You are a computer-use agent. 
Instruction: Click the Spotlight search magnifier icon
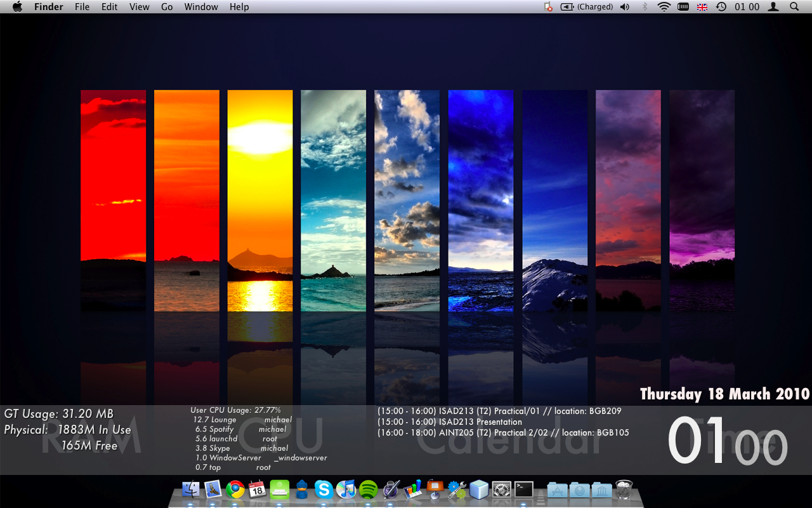[x=794, y=7]
